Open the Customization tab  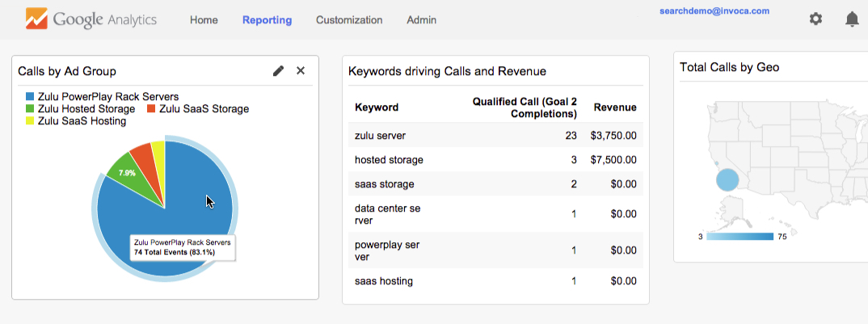tap(349, 20)
